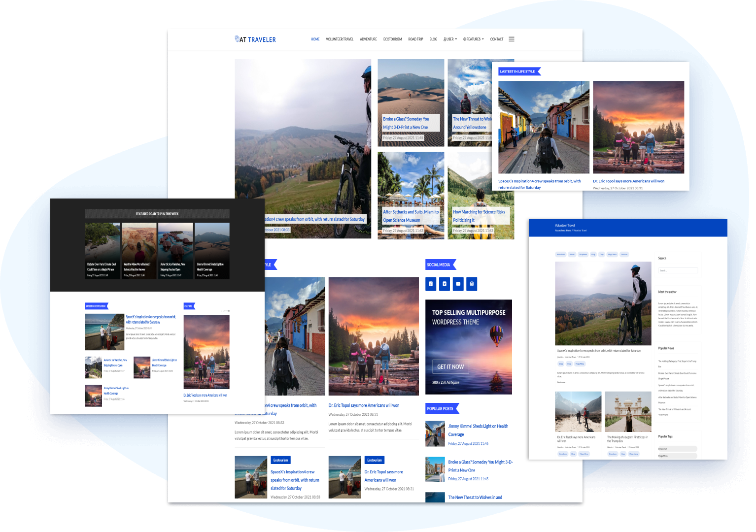Open the ADVENTURE menu item
The height and width of the screenshot is (532, 756).
[368, 39]
